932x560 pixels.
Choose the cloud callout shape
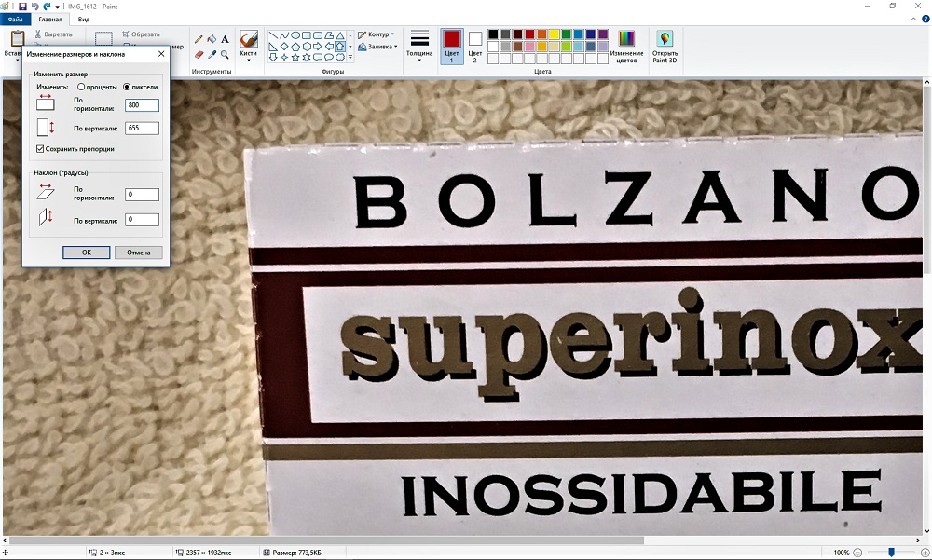[340, 57]
